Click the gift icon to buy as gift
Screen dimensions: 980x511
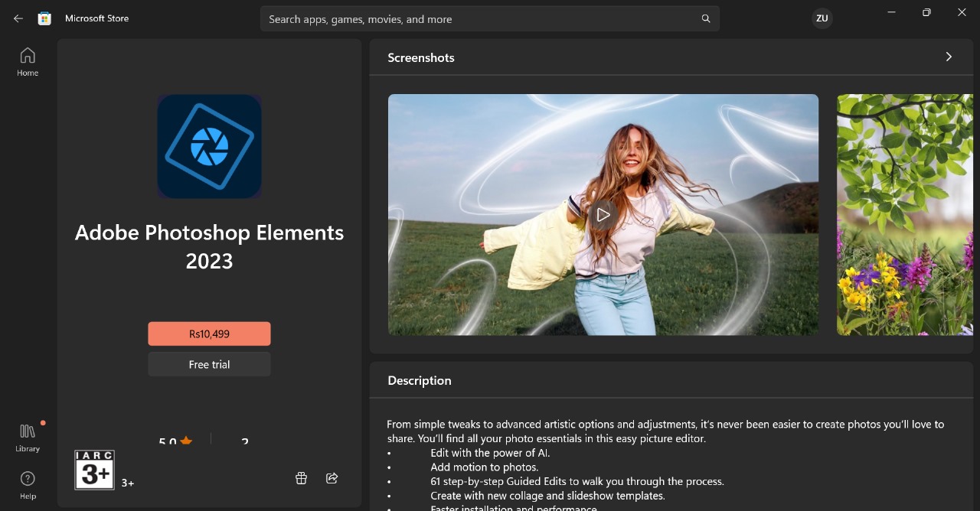click(x=301, y=478)
